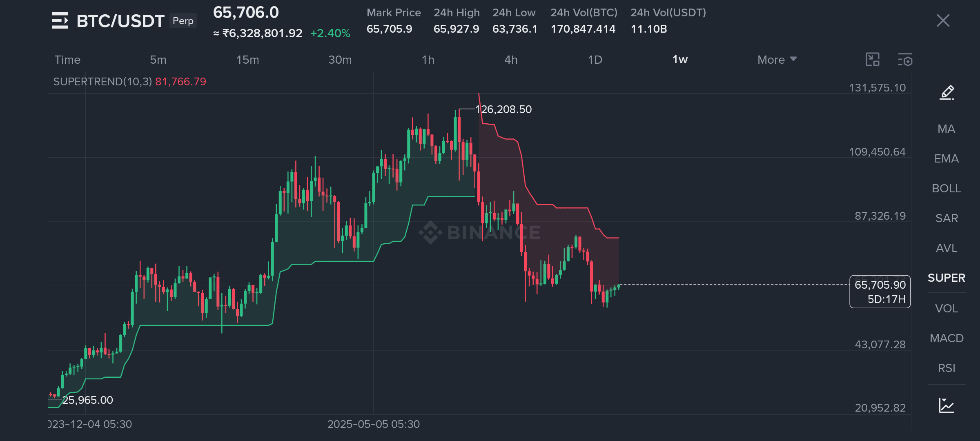The image size is (980, 441).
Task: Expand the More timeframes dropdown
Action: [x=777, y=60]
